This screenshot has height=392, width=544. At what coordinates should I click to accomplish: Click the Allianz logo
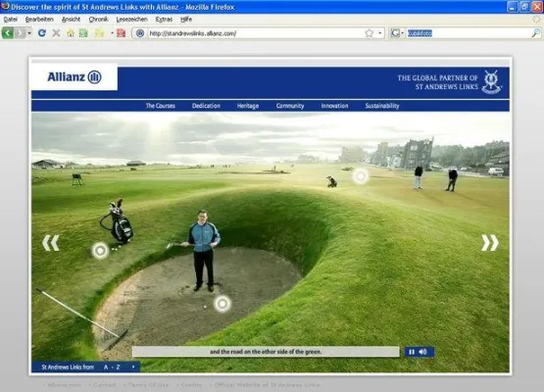(x=74, y=76)
